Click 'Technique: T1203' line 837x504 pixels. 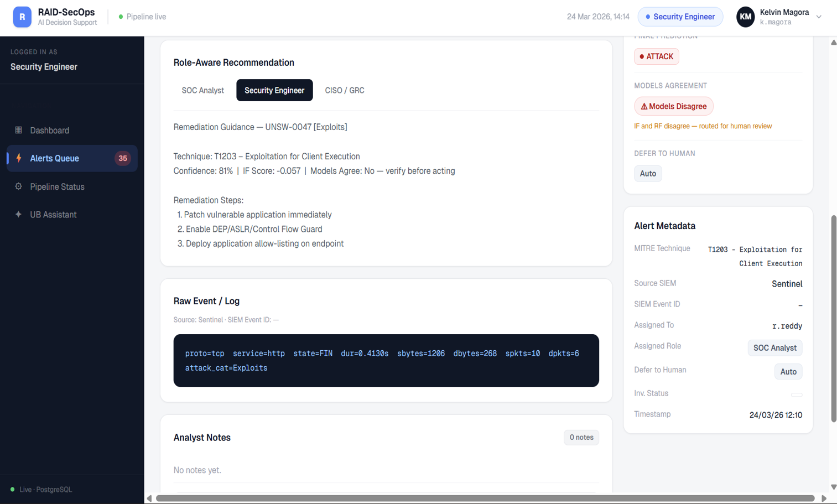click(x=267, y=157)
